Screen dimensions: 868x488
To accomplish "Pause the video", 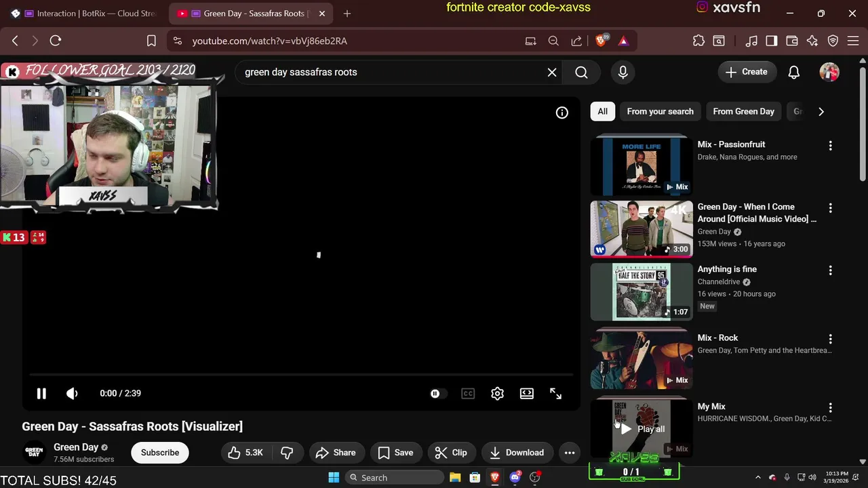I will click(x=41, y=393).
